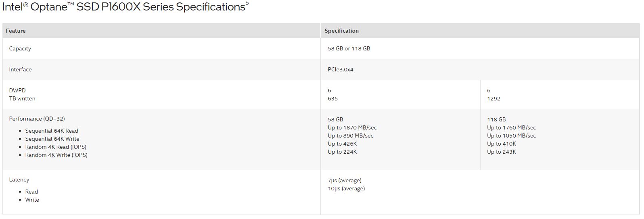This screenshot has height=219, width=644.
Task: Select the 7µs (average) latency value
Action: point(344,180)
